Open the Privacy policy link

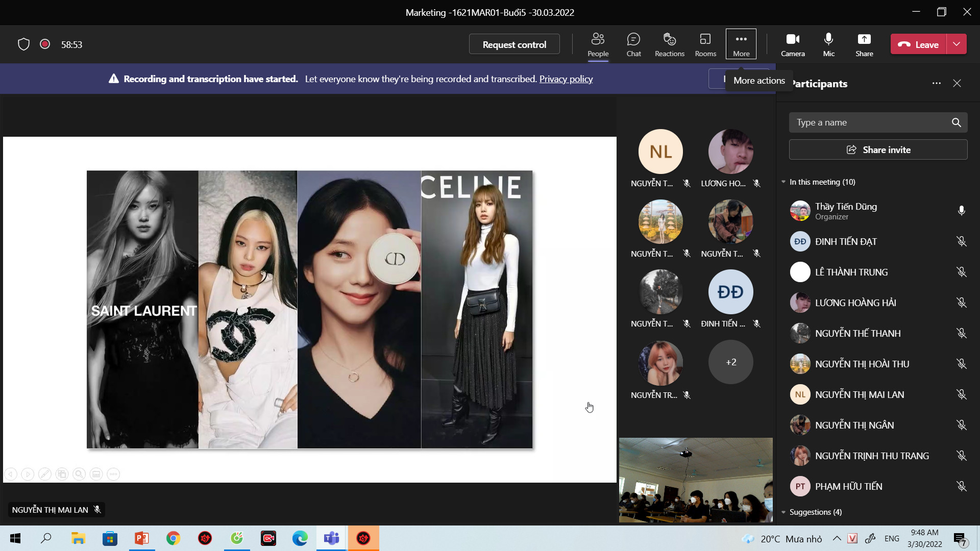tap(566, 79)
